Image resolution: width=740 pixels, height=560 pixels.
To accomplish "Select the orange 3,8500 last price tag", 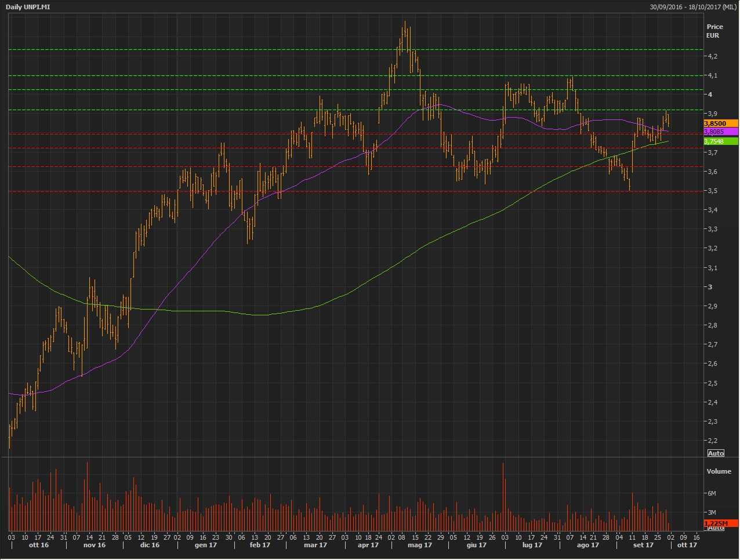I will click(x=720, y=123).
